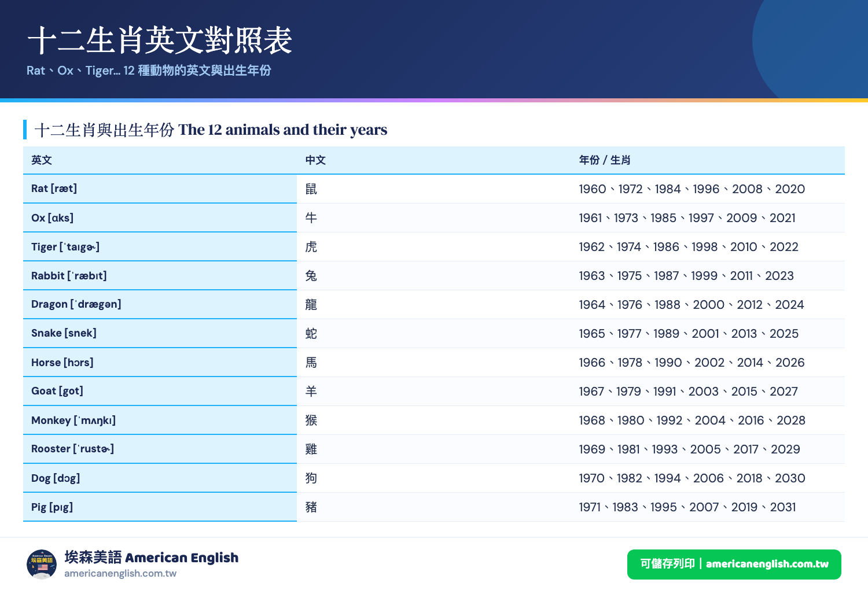
Task: Select the Rooster cell in the table
Action: (x=160, y=449)
